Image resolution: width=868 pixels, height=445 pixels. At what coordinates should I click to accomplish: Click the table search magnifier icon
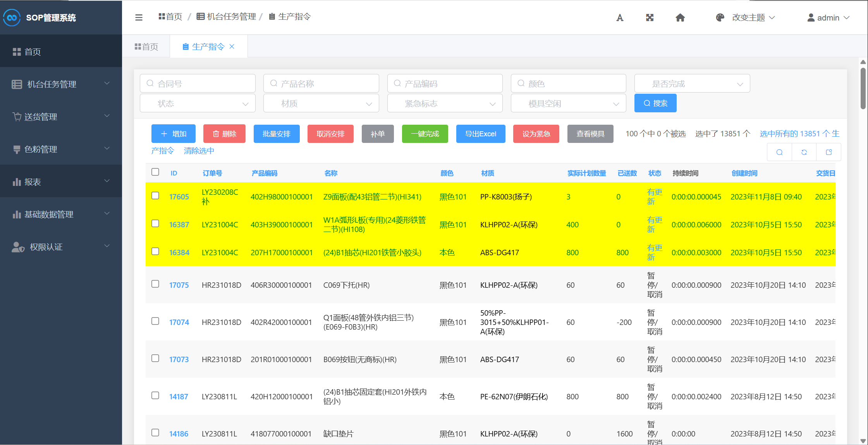click(779, 152)
